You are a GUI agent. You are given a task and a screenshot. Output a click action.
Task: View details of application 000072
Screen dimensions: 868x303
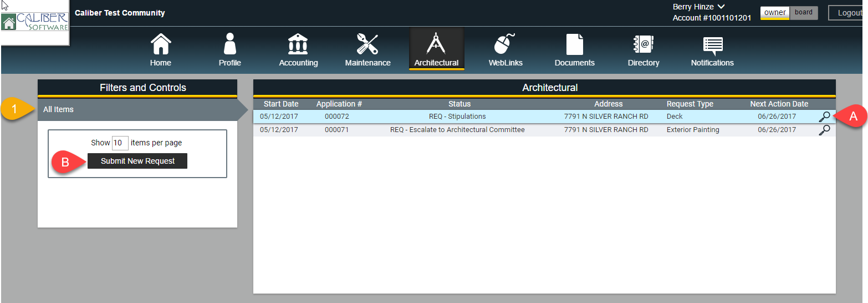click(x=824, y=117)
